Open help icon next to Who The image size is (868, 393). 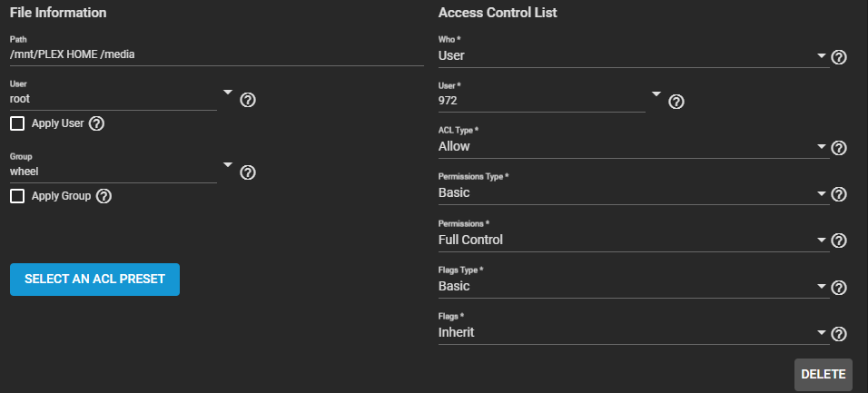pos(839,57)
